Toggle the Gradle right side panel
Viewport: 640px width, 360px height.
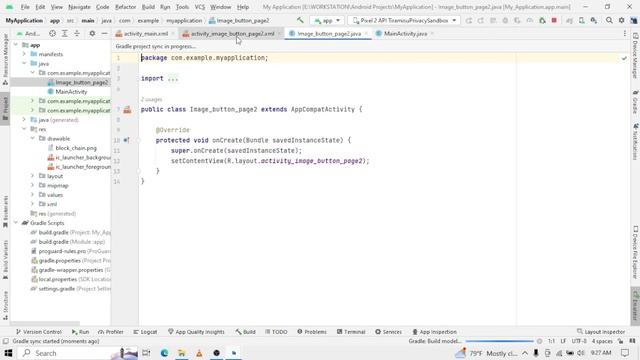[x=636, y=103]
